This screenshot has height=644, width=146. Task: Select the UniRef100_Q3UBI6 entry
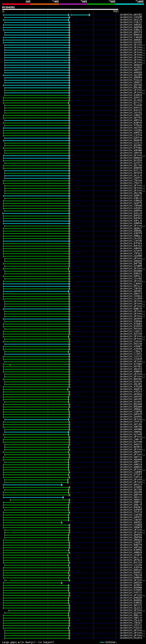point(131,95)
